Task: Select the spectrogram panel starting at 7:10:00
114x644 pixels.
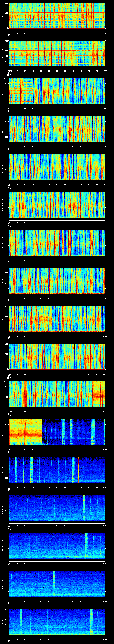Action: coord(57,356)
